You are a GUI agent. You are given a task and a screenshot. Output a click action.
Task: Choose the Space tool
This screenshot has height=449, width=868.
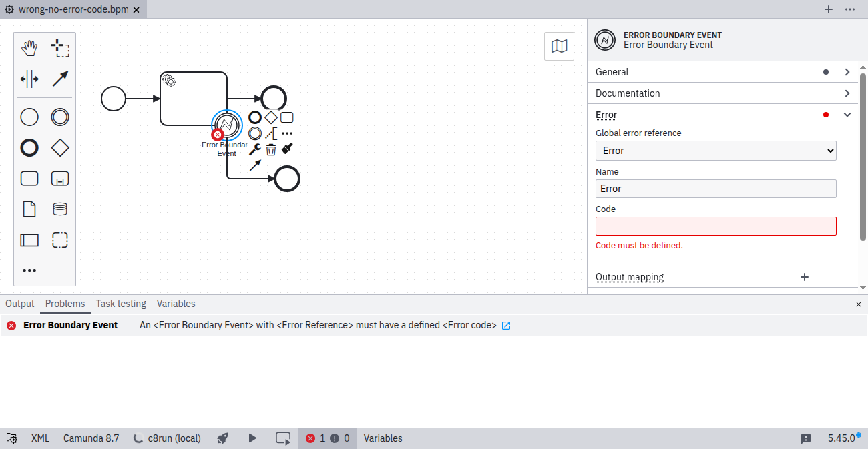pyautogui.click(x=29, y=79)
